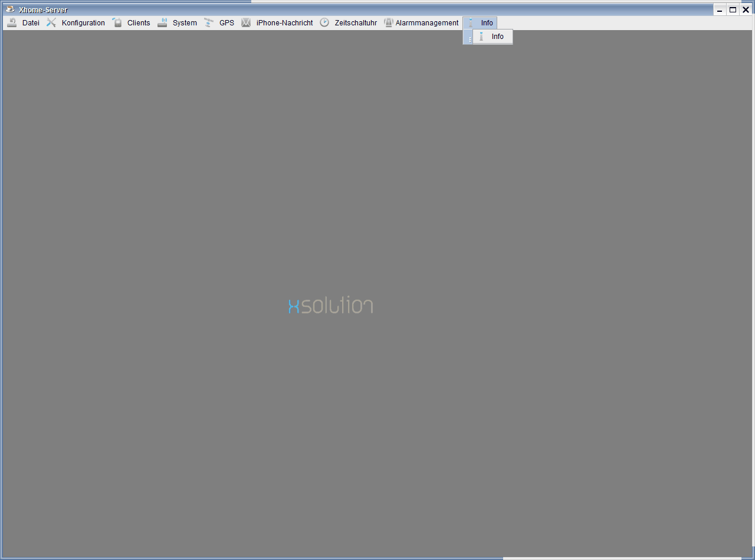Click the alarm siren icon for Alarmmanagement
The width and height of the screenshot is (755, 560).
[388, 22]
